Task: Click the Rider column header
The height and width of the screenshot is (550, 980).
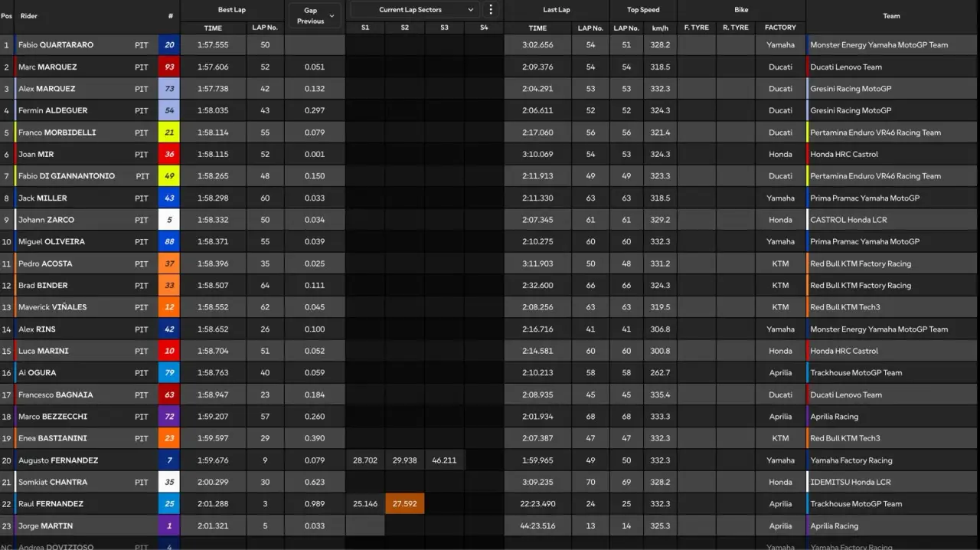Action: [29, 16]
